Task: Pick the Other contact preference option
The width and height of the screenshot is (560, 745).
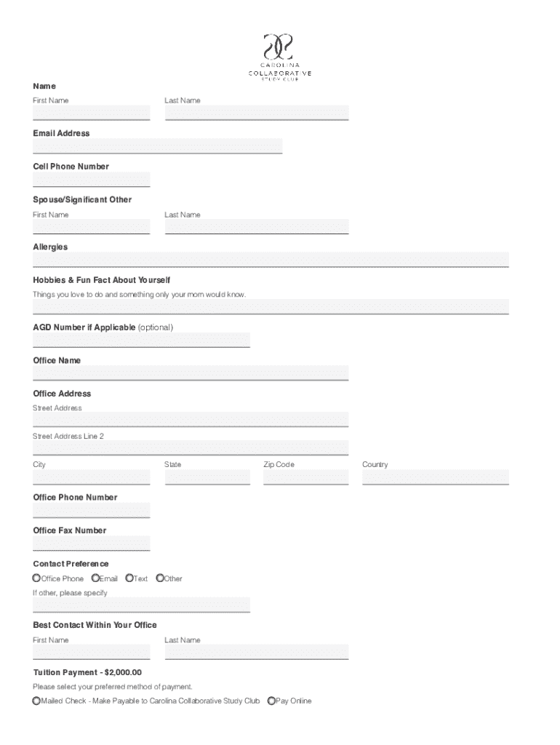Action: click(160, 578)
